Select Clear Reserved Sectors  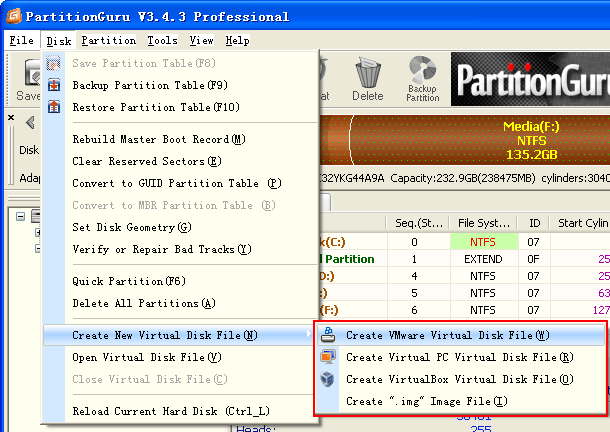(181, 161)
